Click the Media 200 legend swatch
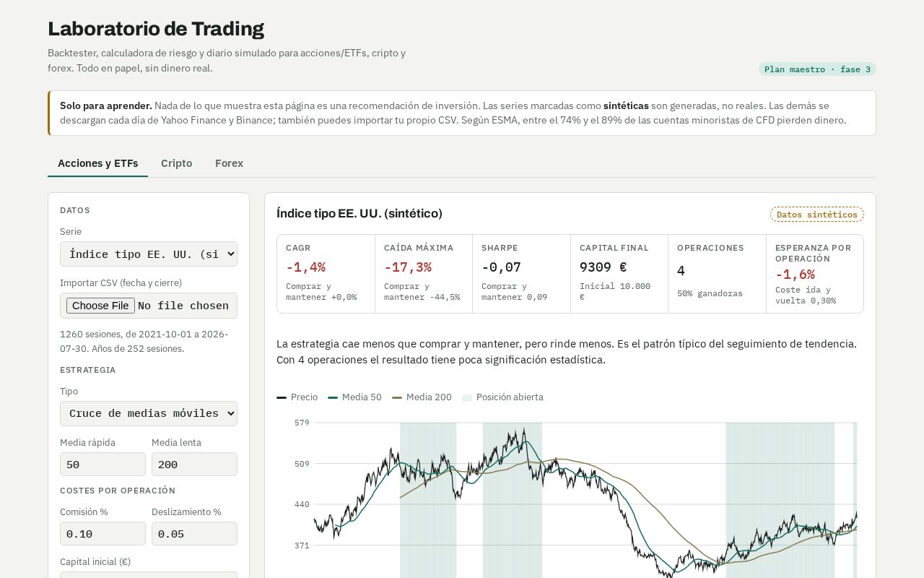 pos(397,397)
